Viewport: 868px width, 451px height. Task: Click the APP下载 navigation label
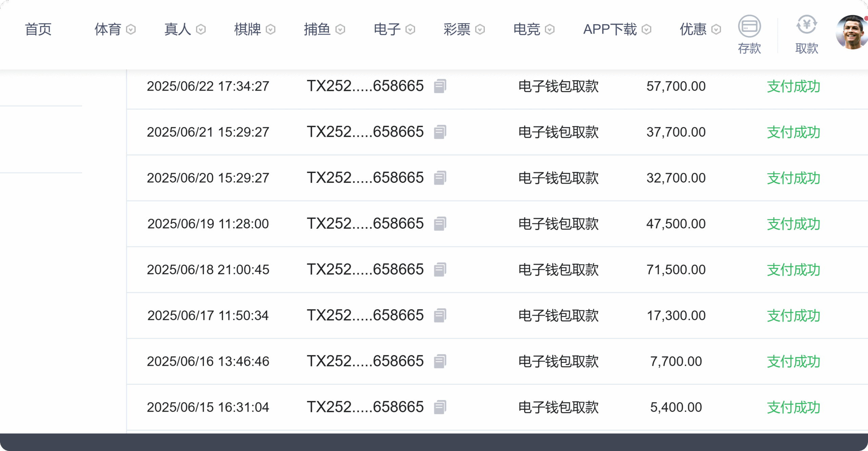[x=610, y=30]
